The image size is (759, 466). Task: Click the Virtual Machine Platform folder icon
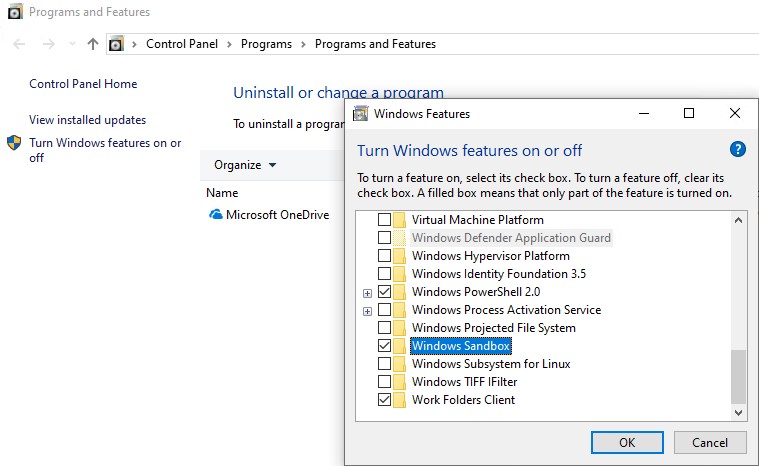pos(399,220)
